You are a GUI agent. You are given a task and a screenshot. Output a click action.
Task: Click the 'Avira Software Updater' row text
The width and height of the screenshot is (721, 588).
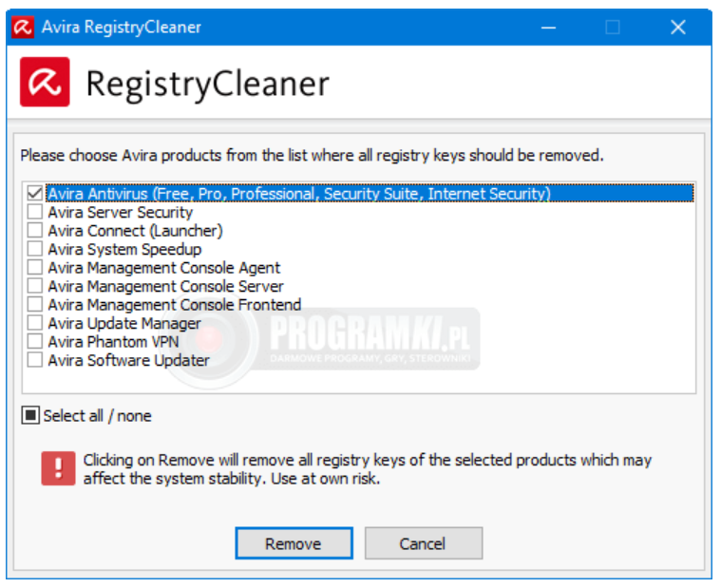(129, 360)
